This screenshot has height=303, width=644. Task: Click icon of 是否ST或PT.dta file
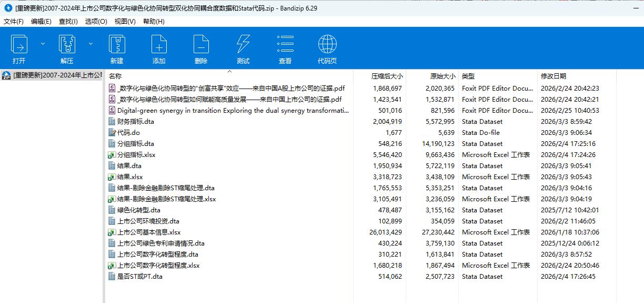(x=112, y=276)
